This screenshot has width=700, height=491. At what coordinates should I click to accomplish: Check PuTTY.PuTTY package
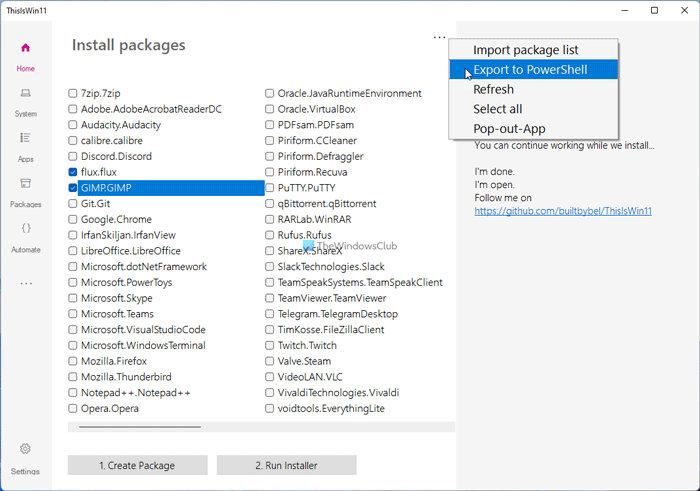pyautogui.click(x=269, y=188)
